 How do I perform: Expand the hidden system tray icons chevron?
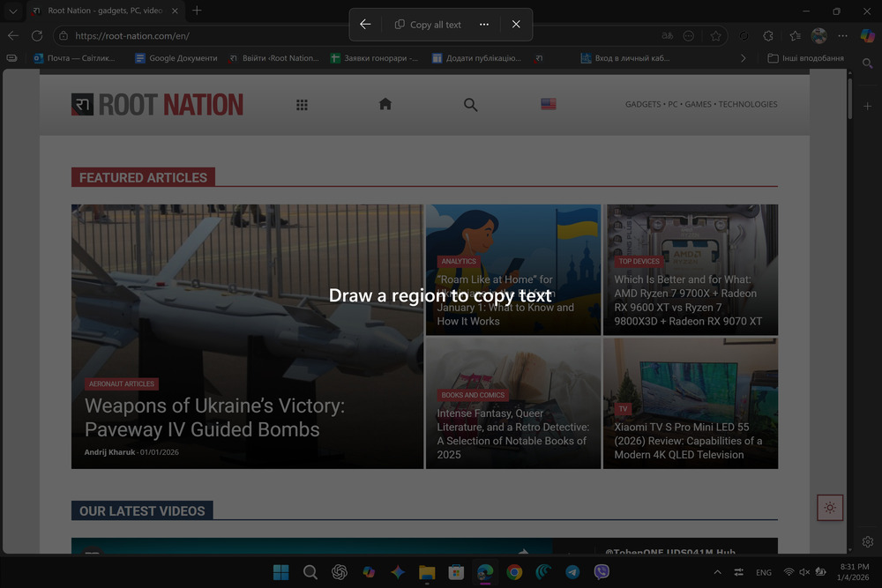tap(717, 572)
